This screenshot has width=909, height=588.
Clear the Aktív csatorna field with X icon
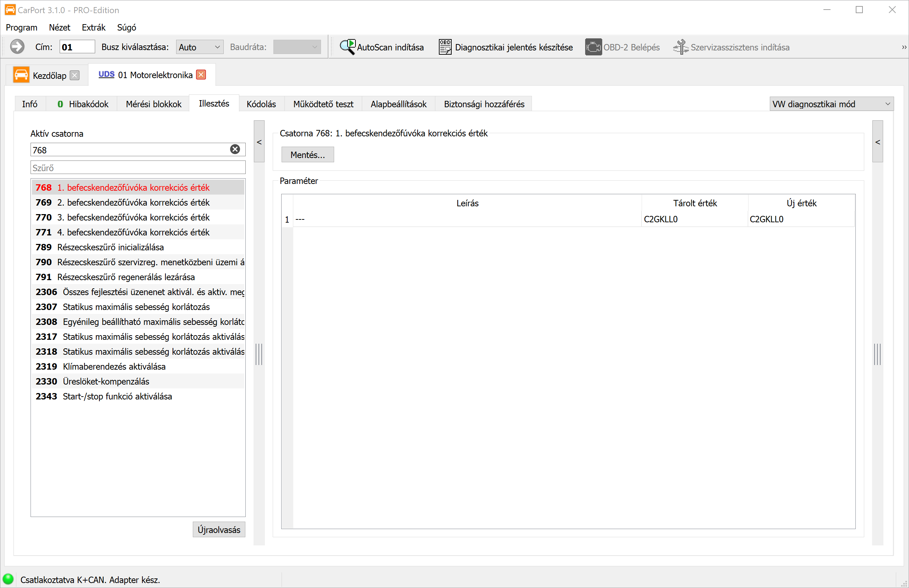click(x=235, y=149)
